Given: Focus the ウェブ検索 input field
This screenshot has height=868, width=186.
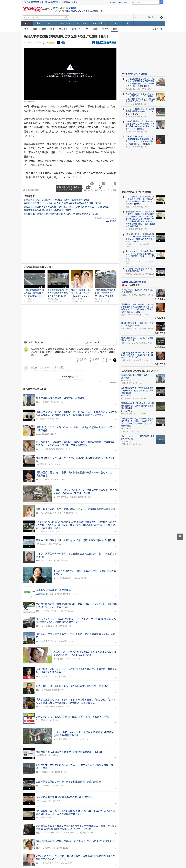Looking at the screenshot, I should point(145,2).
